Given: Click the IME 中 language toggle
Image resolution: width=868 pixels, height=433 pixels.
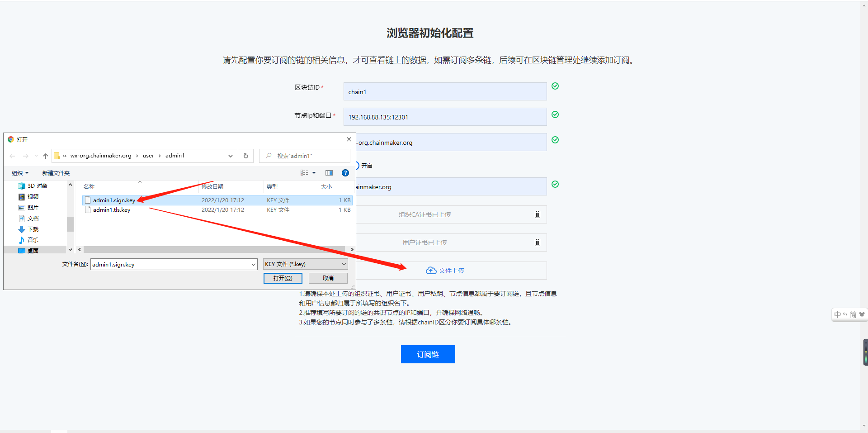Looking at the screenshot, I should click(x=838, y=314).
